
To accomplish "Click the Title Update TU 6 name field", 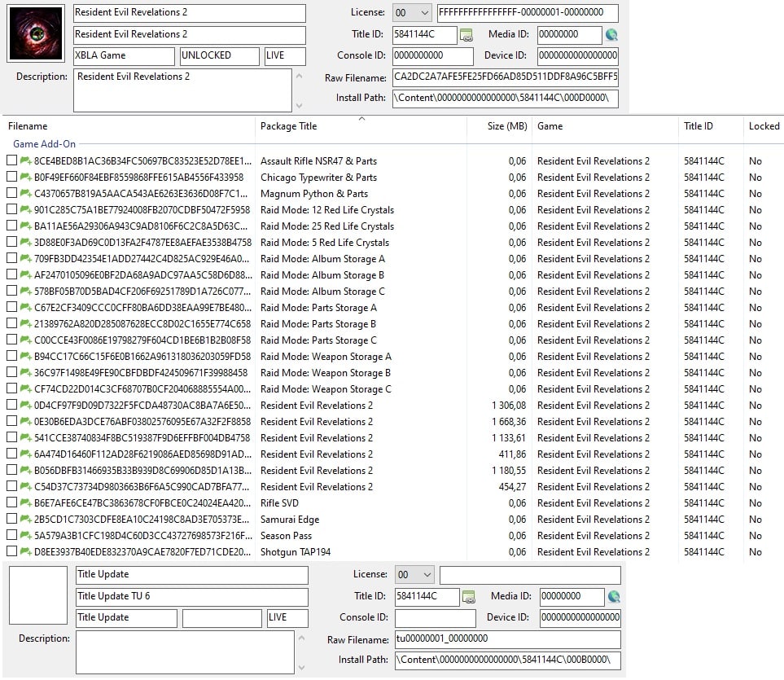I will click(x=192, y=596).
